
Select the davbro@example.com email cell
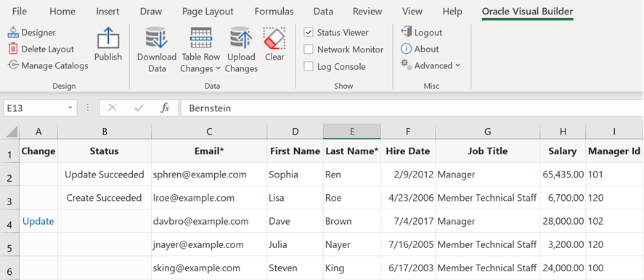tap(209, 221)
